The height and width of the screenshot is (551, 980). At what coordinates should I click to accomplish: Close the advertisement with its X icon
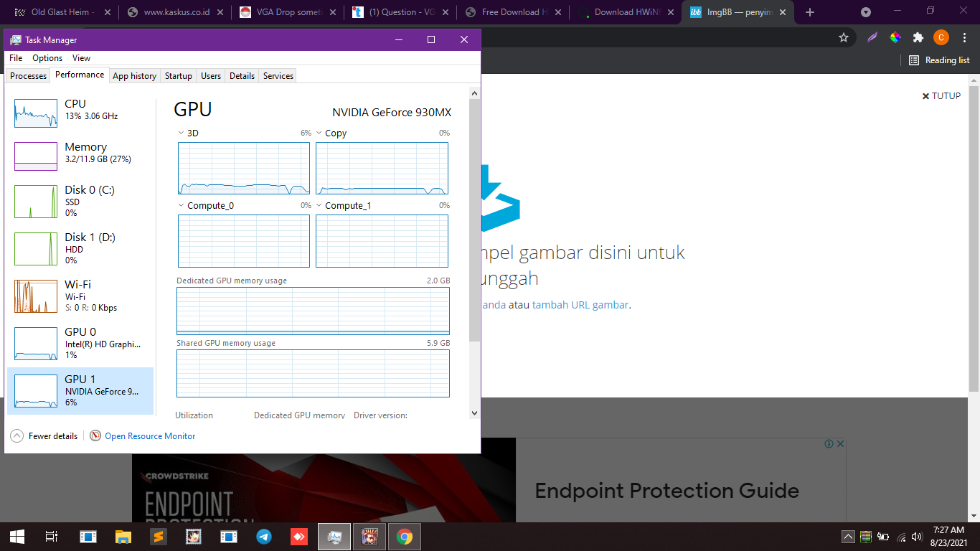pyautogui.click(x=841, y=444)
